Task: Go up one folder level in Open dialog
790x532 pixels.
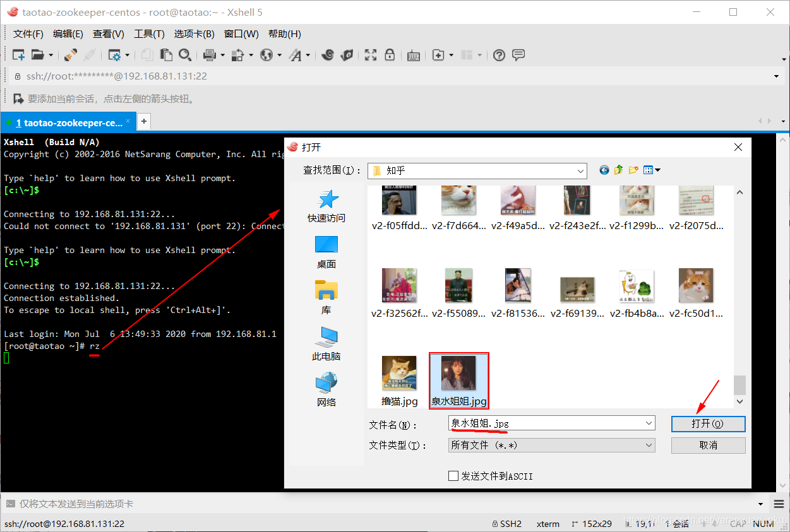Action: click(x=619, y=170)
